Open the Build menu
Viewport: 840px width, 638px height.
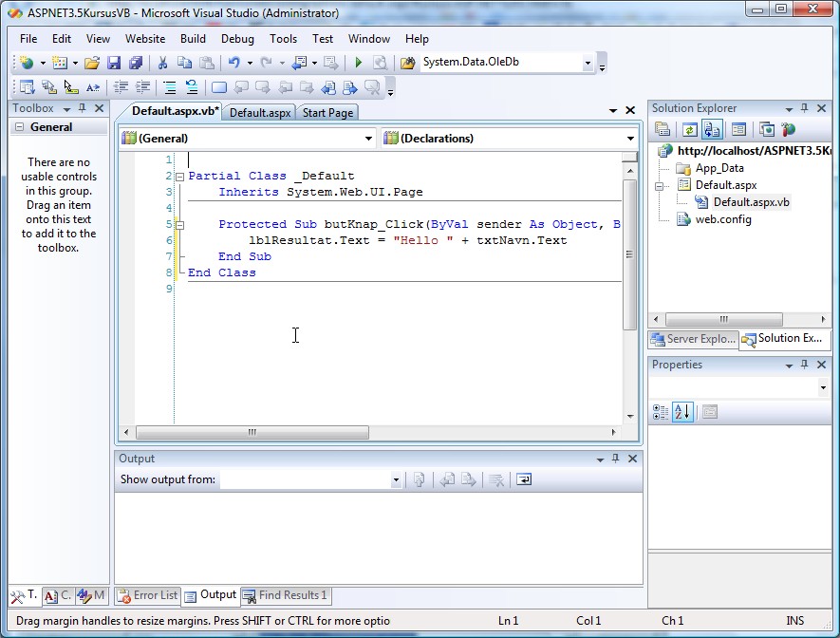(193, 39)
